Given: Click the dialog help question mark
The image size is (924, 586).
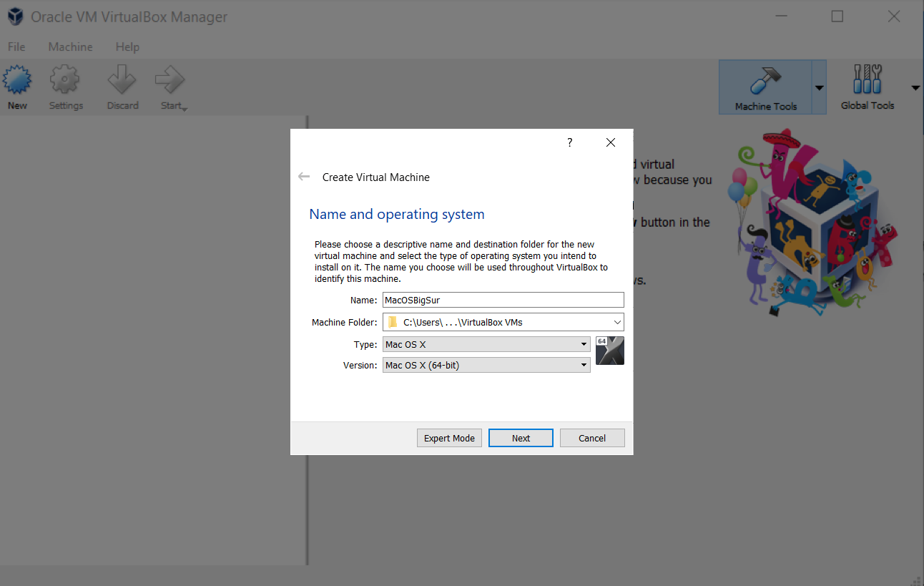Looking at the screenshot, I should tap(570, 142).
